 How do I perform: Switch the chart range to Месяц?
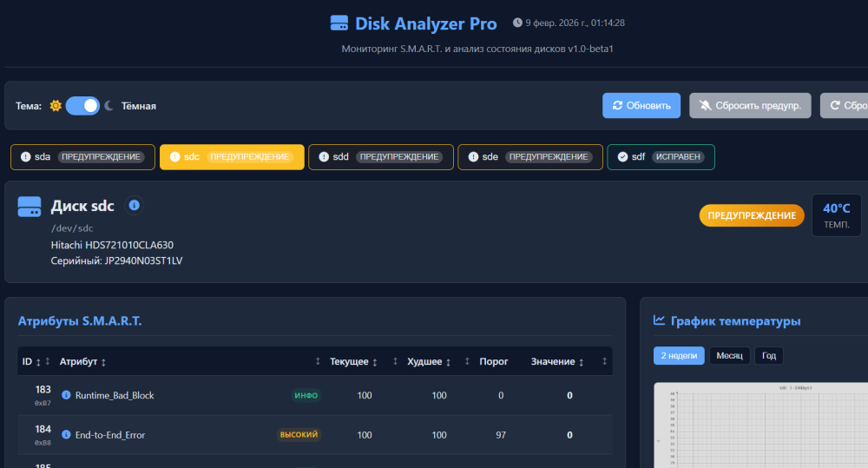[x=729, y=356]
